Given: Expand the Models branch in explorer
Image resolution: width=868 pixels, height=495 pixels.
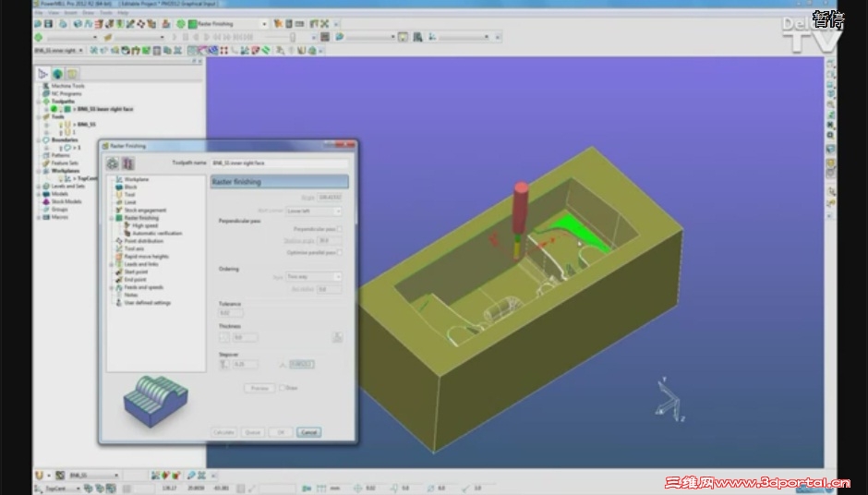Looking at the screenshot, I should (39, 194).
